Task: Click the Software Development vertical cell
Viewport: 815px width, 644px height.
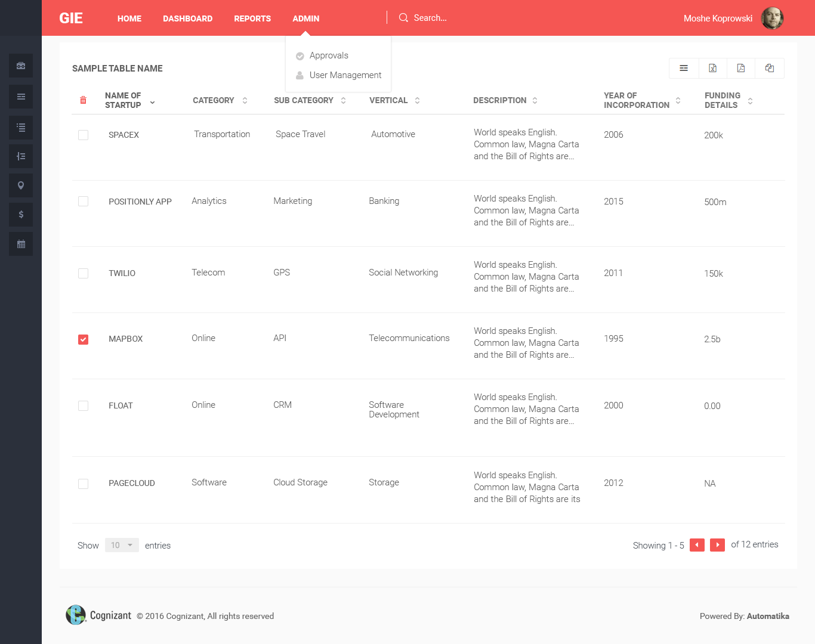Action: click(394, 410)
